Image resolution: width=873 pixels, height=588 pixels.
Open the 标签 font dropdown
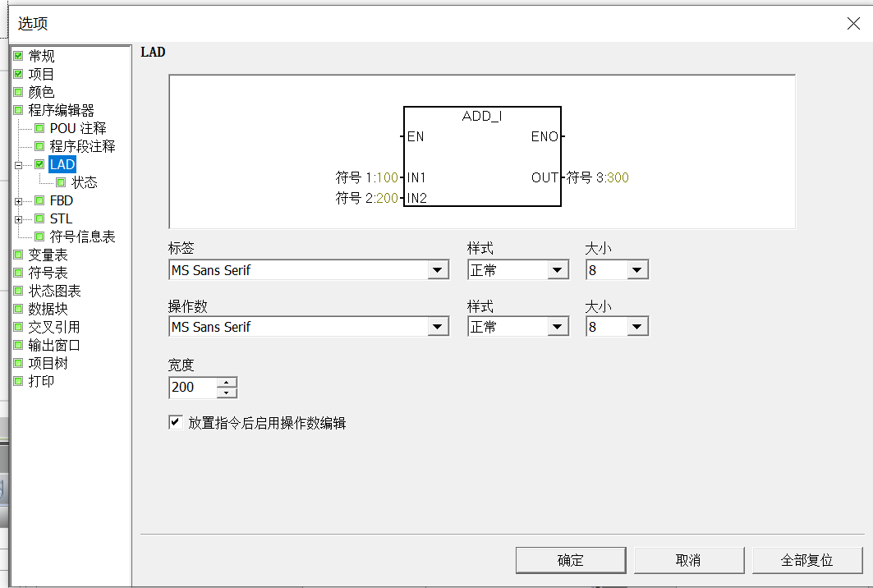click(x=439, y=270)
